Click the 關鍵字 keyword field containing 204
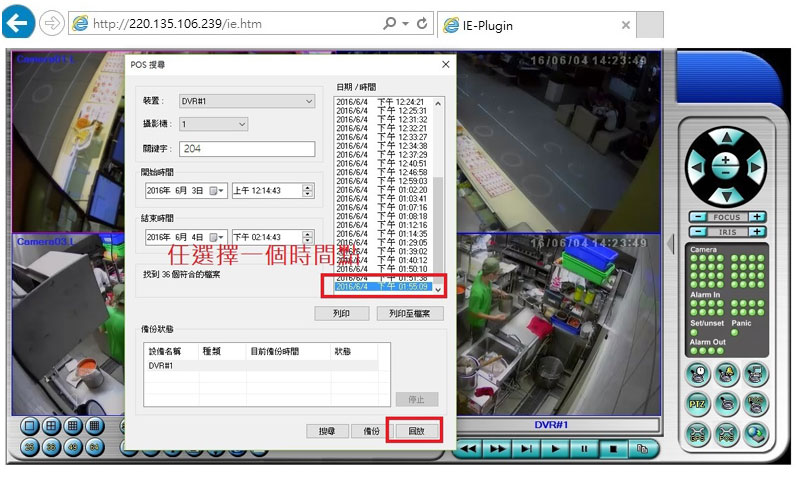Viewport: 800px width, 500px height. pos(247,149)
